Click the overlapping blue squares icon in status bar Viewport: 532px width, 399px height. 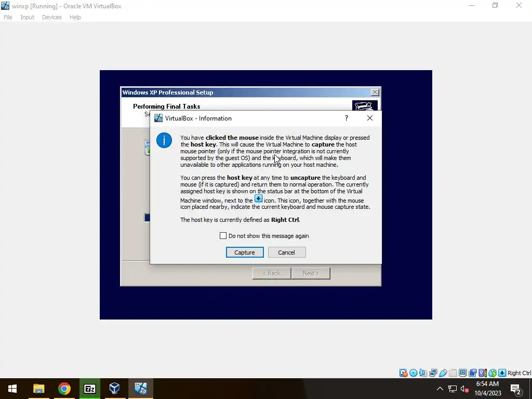click(472, 373)
